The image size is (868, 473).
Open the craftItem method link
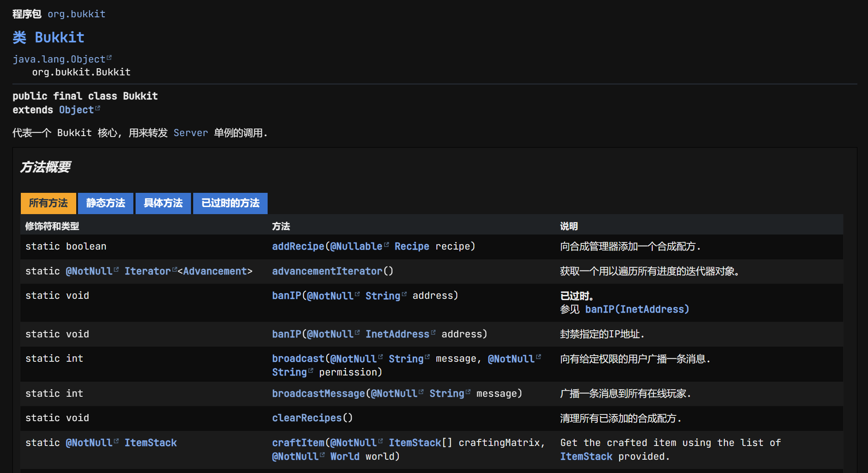pyautogui.click(x=298, y=443)
